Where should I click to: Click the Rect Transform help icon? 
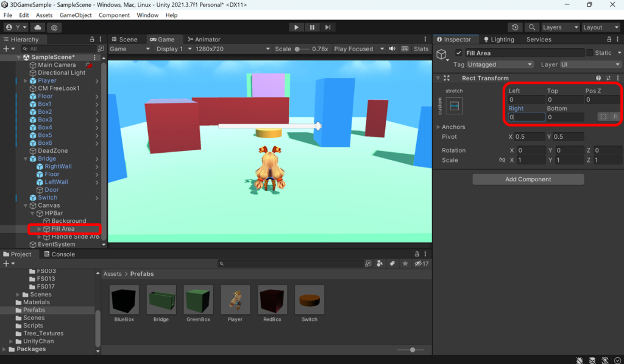click(x=598, y=78)
